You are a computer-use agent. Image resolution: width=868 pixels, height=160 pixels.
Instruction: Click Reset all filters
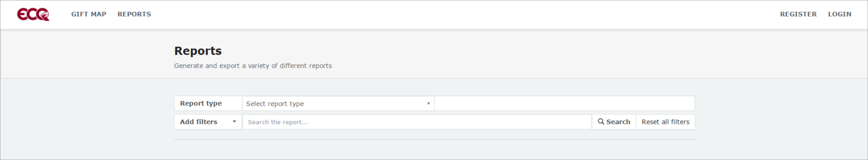(x=666, y=122)
